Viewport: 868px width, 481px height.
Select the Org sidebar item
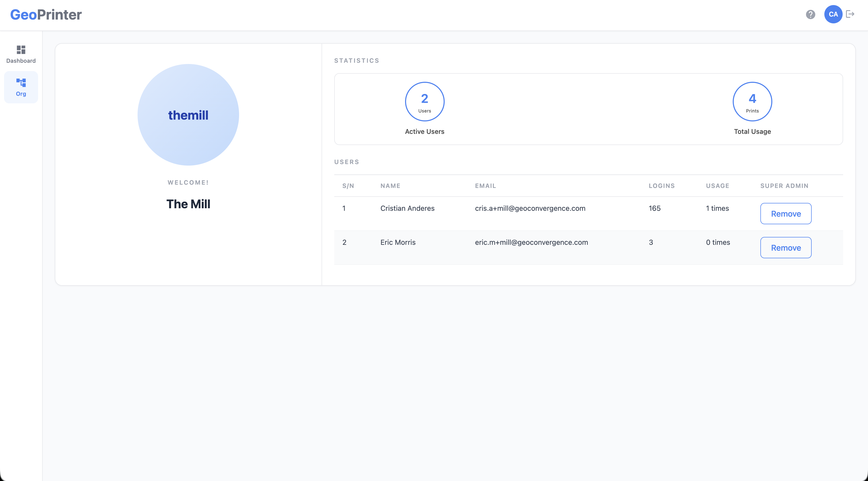tap(21, 87)
